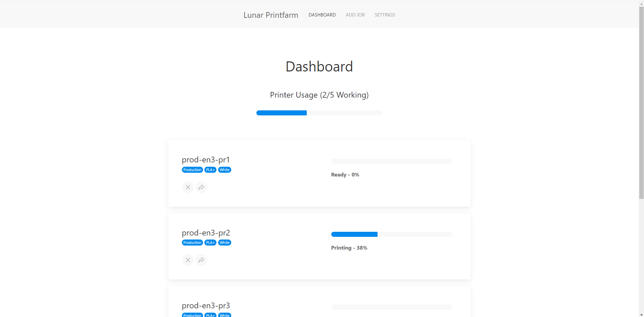The height and width of the screenshot is (317, 644).
Task: Select the Production tag on prod-en3-pr1
Action: point(192,170)
